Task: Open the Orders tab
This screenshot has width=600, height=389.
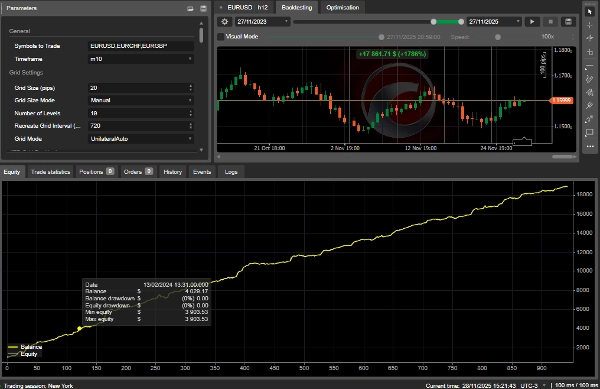Action: [138, 172]
